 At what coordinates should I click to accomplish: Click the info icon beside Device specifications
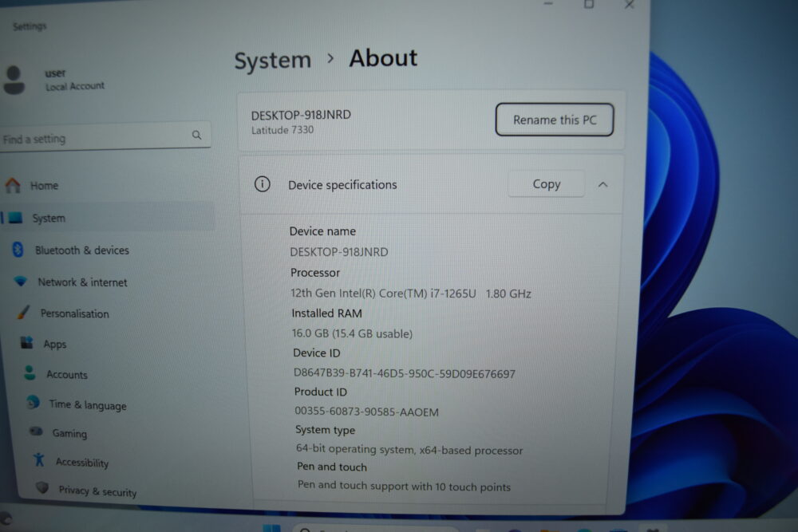(262, 184)
